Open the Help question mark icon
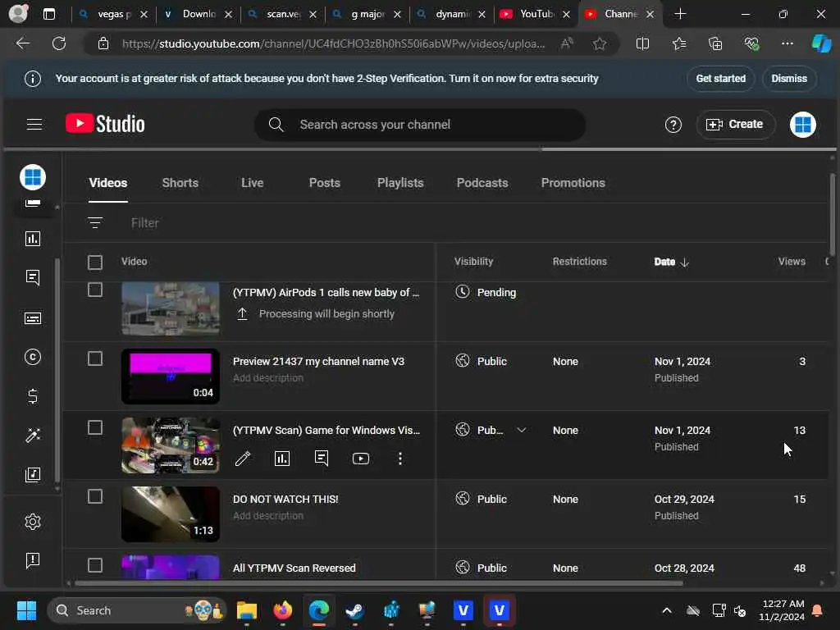 pyautogui.click(x=673, y=125)
